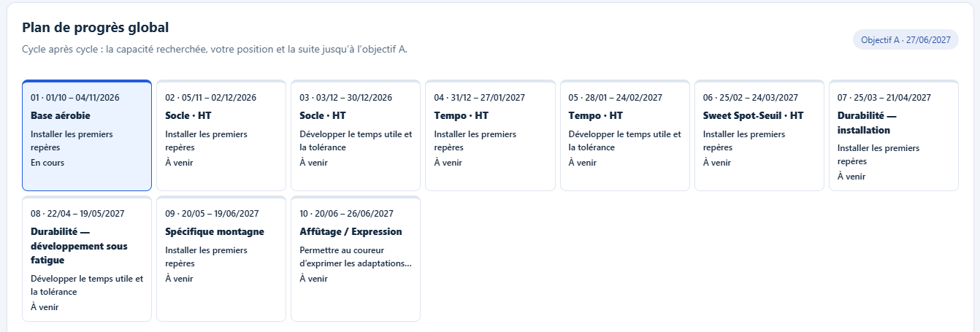The image size is (980, 332).
Task: Open cycle 02 Socle · HT card
Action: (221, 136)
